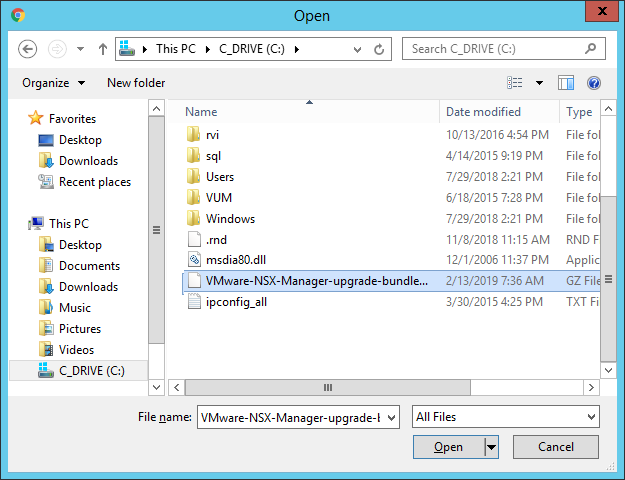Open Downloads under This PC

[x=79, y=287]
